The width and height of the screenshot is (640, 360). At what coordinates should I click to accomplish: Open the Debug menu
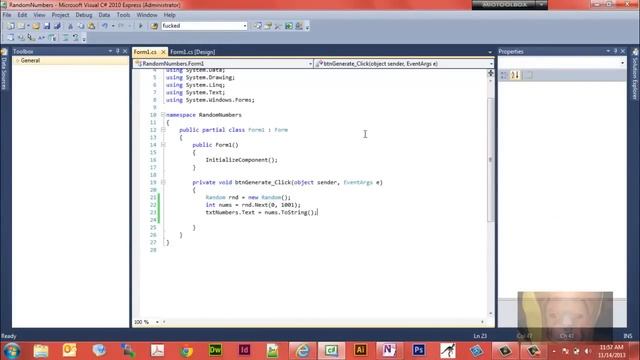84,15
